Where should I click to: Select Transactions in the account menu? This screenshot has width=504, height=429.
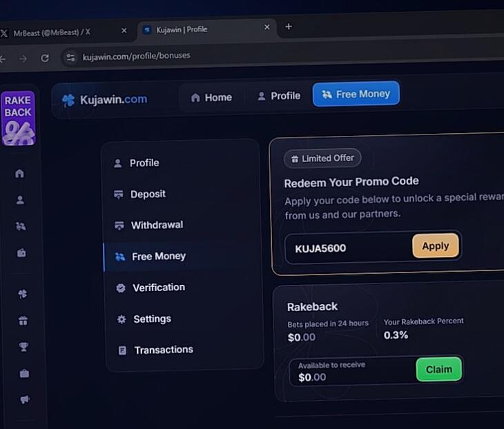point(186,350)
